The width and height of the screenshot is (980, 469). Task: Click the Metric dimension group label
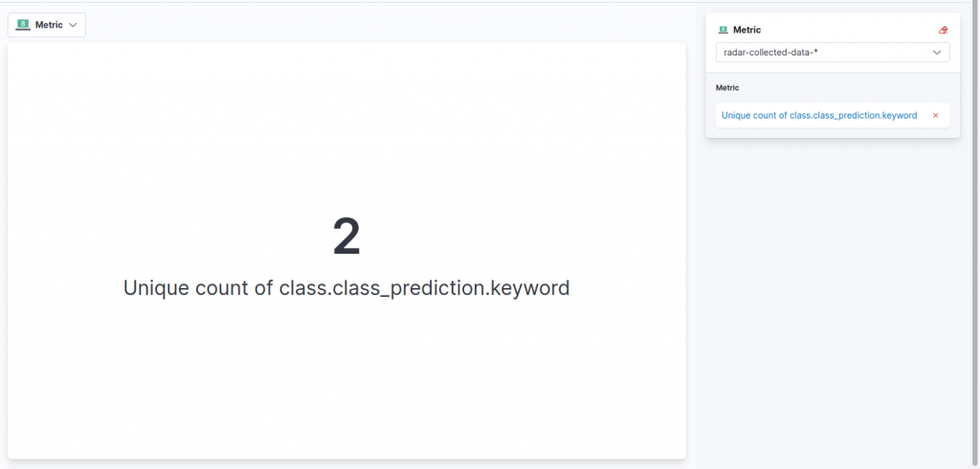tap(727, 87)
